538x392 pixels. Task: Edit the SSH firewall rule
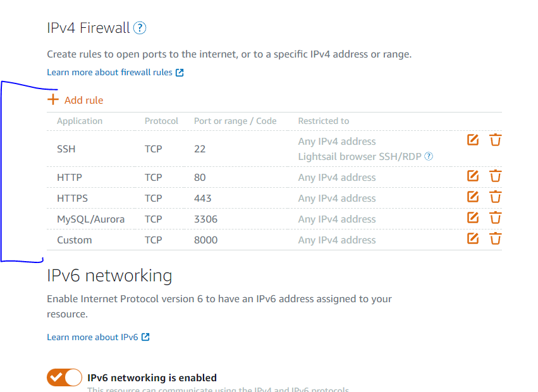point(473,140)
